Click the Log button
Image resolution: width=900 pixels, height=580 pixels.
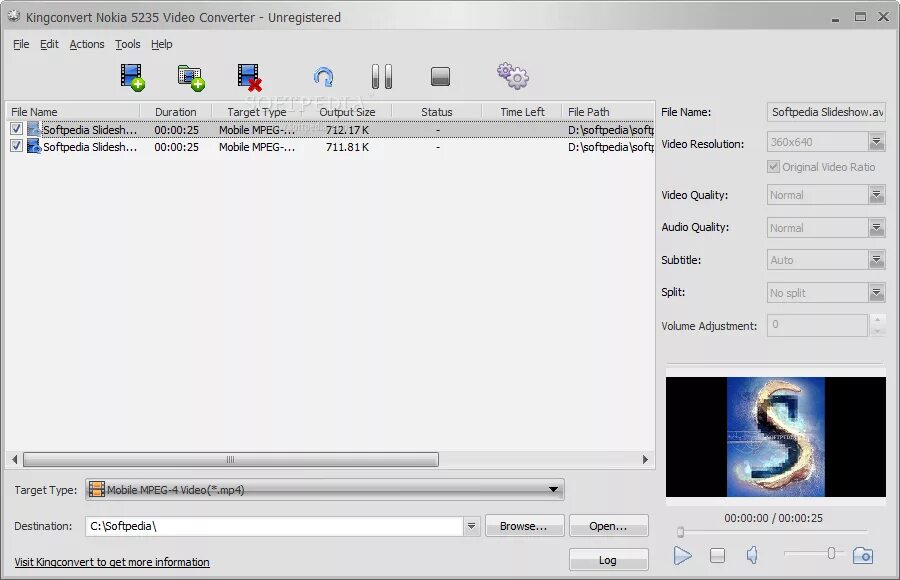click(608, 560)
